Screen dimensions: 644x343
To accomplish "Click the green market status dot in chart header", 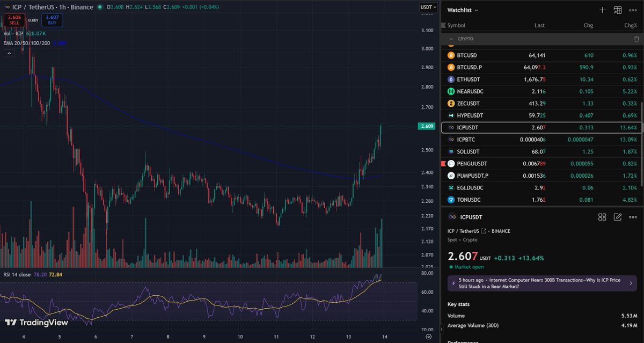I will pos(100,8).
